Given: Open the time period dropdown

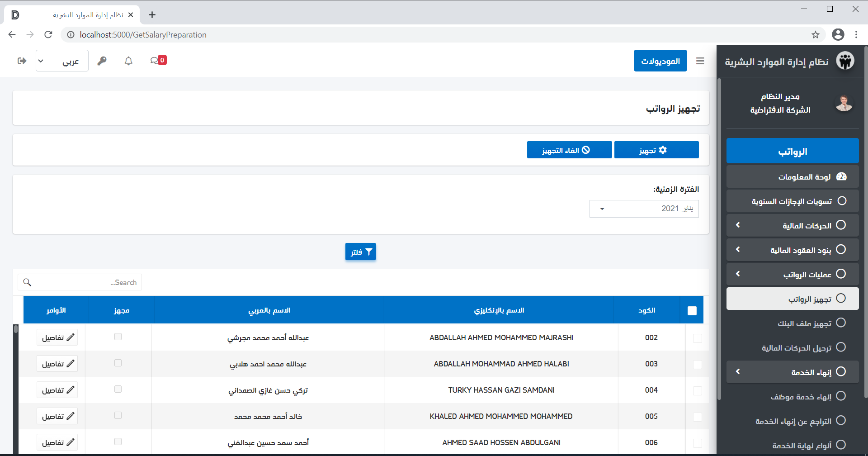Looking at the screenshot, I should click(x=644, y=209).
